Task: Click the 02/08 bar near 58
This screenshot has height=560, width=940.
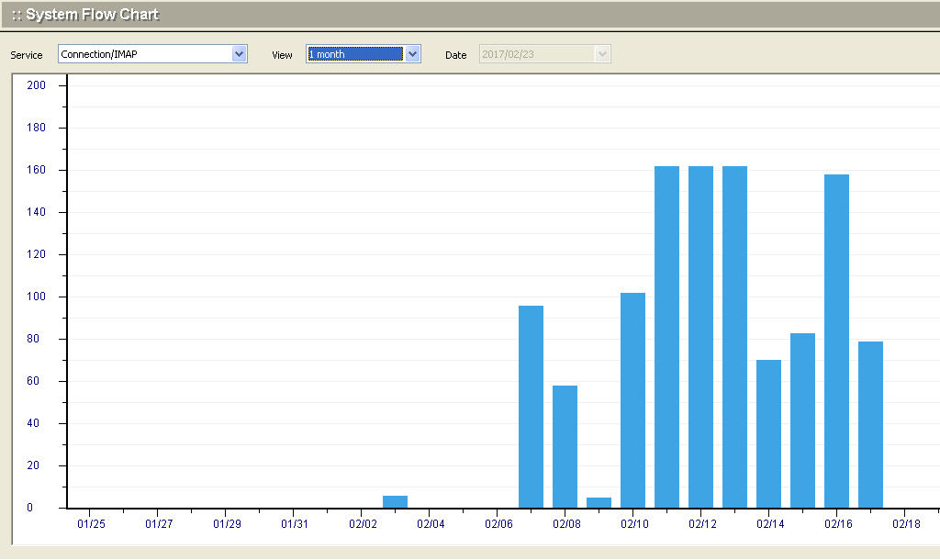Action: (565, 446)
